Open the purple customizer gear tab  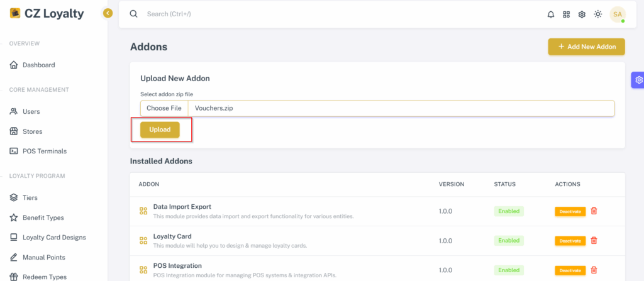pos(638,80)
